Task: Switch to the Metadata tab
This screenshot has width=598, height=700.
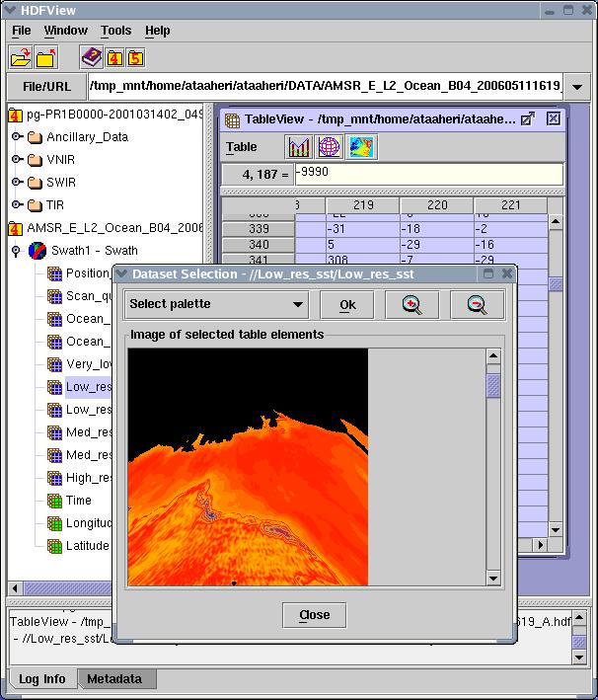Action: pyautogui.click(x=113, y=679)
